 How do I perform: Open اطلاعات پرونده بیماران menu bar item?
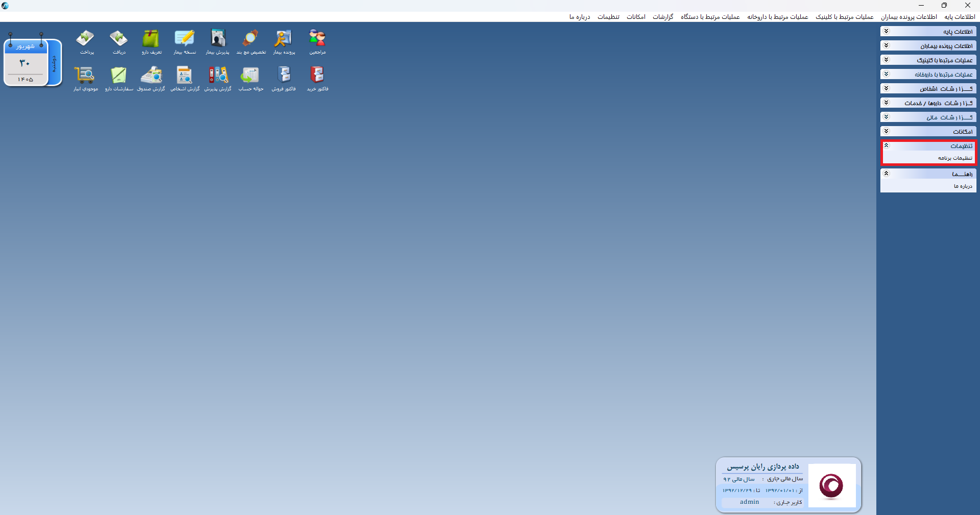[909, 17]
